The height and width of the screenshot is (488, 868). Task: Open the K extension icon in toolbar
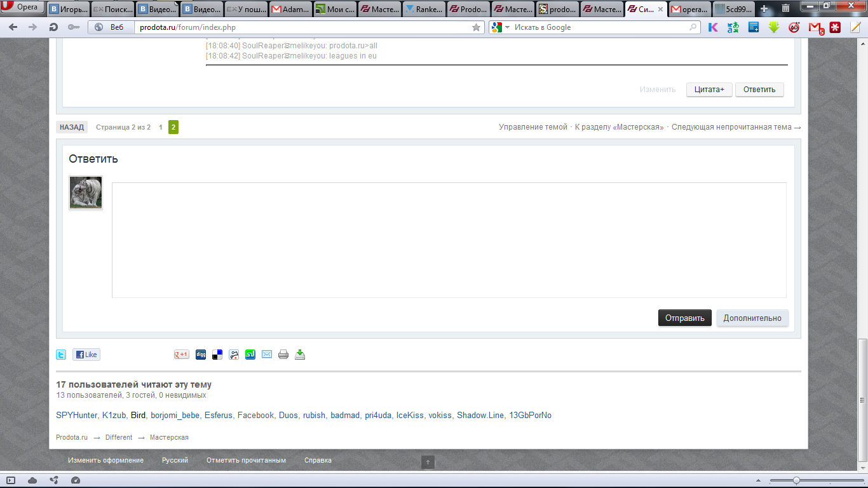pyautogui.click(x=713, y=27)
